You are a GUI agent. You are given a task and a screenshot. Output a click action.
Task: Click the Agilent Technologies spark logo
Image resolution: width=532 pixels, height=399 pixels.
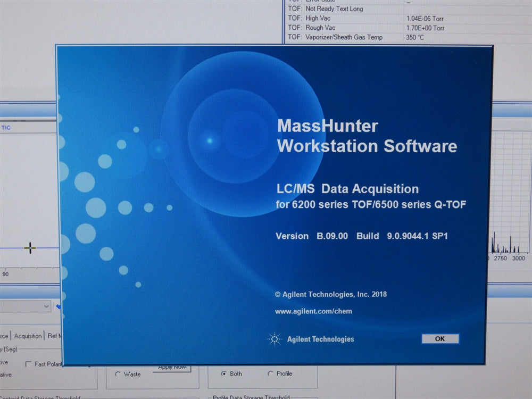coord(275,338)
